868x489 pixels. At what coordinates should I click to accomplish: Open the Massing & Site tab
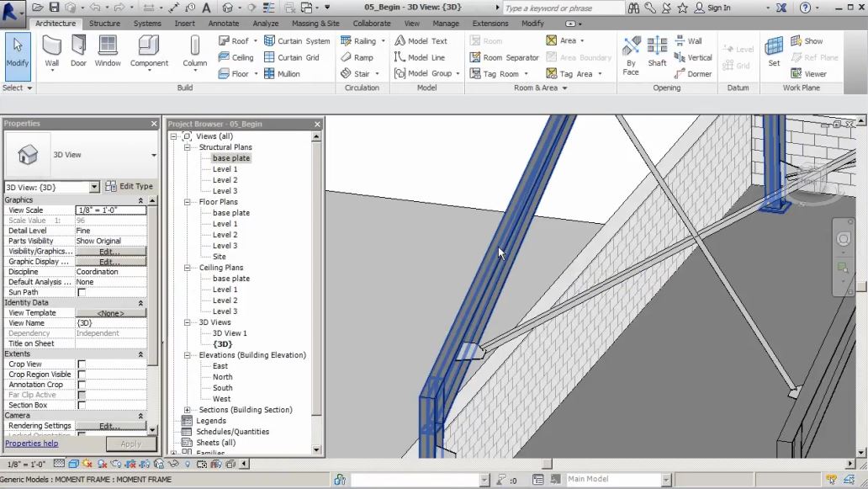pos(315,24)
